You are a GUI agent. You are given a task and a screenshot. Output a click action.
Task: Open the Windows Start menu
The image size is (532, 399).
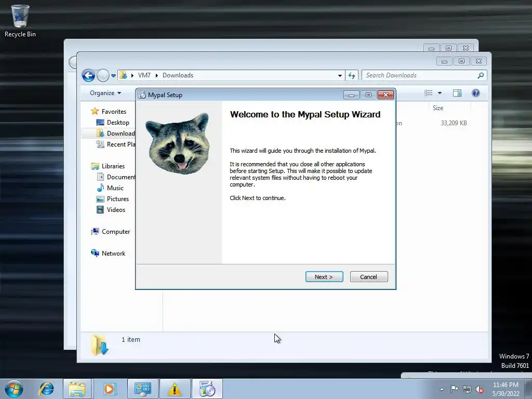pos(14,389)
